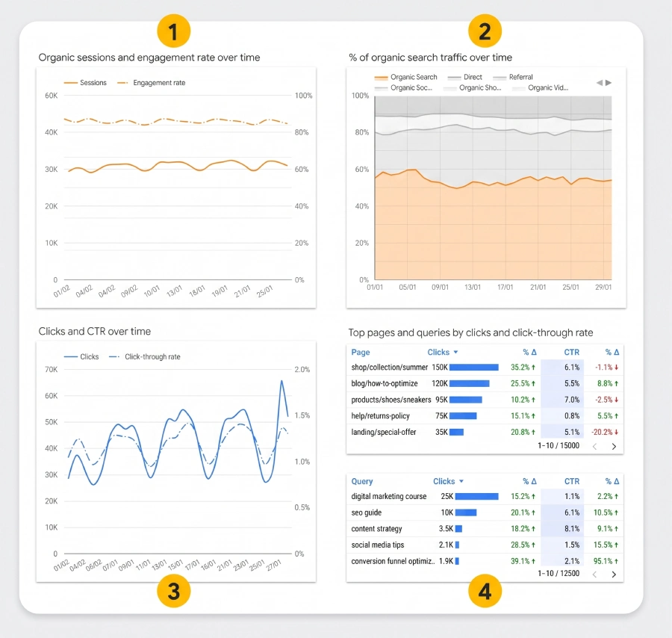Toggle Referral legend series
The height and width of the screenshot is (638, 672).
tap(513, 77)
